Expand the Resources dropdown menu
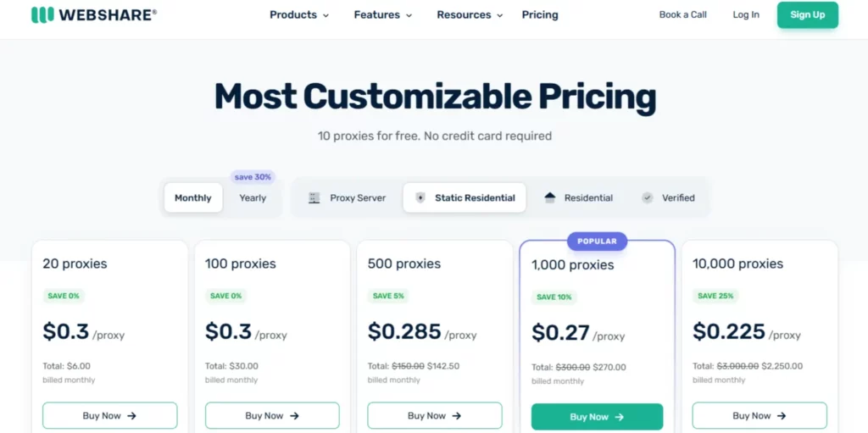 [x=470, y=14]
